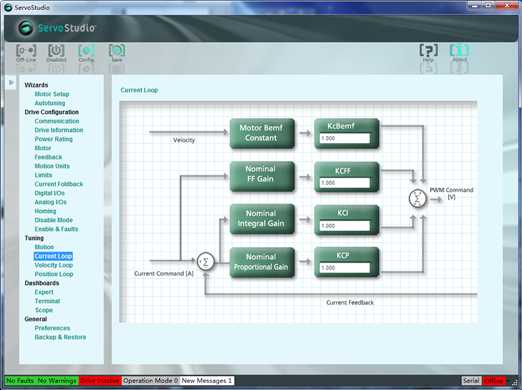
Task: Open Help with the question mark icon
Action: (428, 53)
